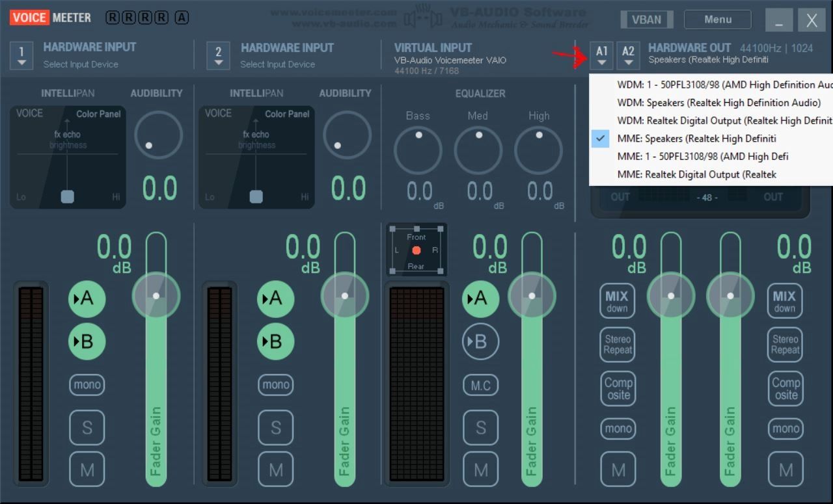Toggle A bus on Hardware Input 1
The width and height of the screenshot is (833, 504).
pyautogui.click(x=87, y=298)
